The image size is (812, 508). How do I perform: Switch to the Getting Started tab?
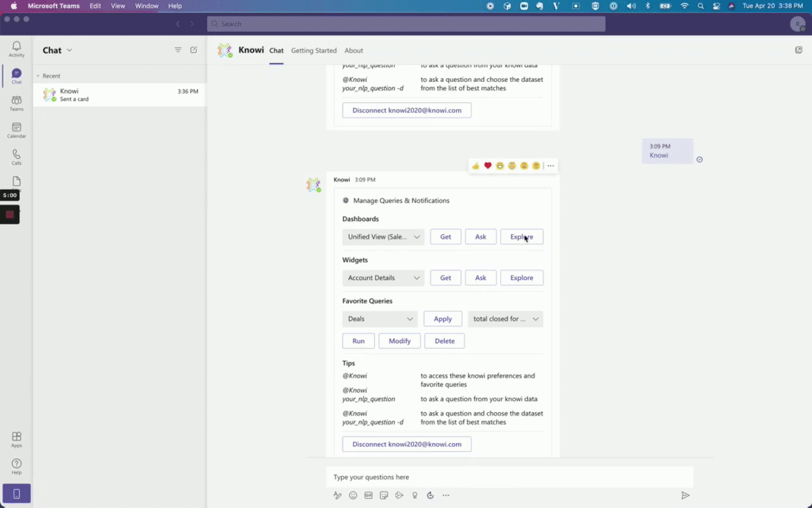tap(313, 51)
